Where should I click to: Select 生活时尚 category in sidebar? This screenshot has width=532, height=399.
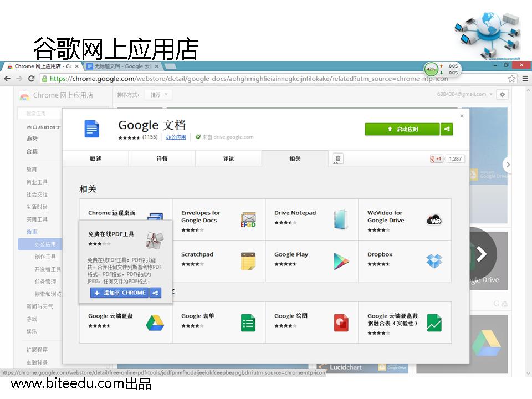[37, 207]
